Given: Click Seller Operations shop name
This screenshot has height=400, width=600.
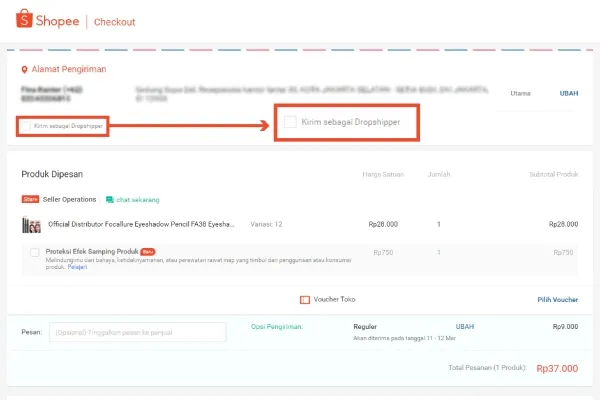Looking at the screenshot, I should pyautogui.click(x=69, y=199).
